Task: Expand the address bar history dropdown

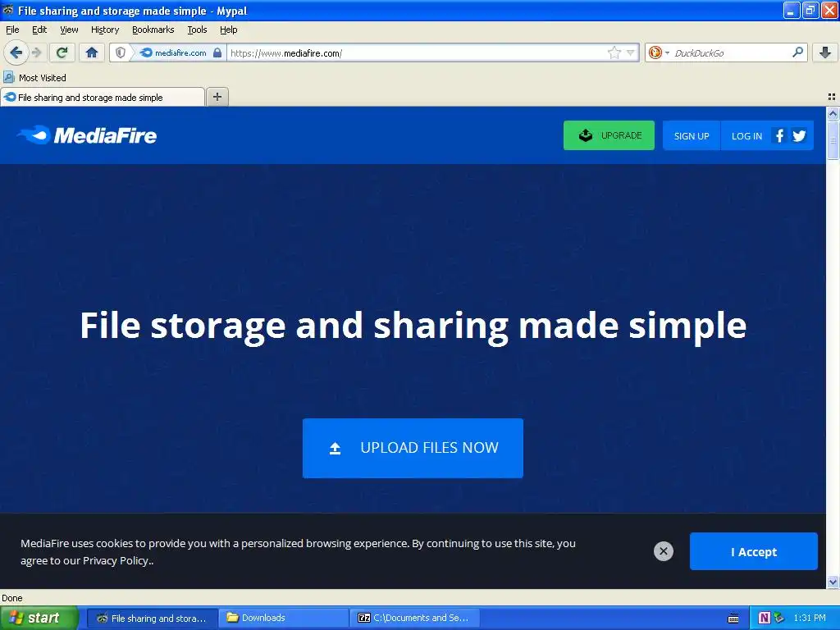Action: click(x=631, y=52)
